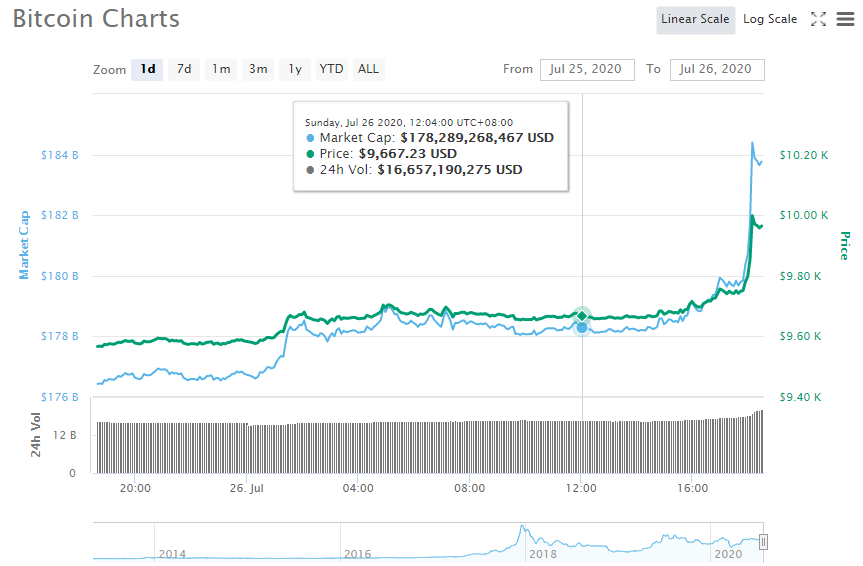Click the navigator range handle
The height and width of the screenshot is (566, 863).
(763, 542)
